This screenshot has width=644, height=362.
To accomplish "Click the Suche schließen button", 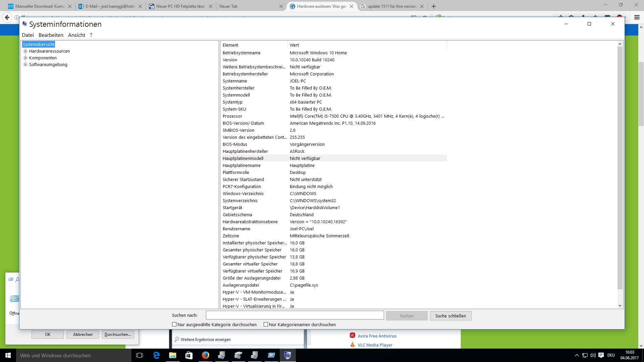I will click(450, 316).
